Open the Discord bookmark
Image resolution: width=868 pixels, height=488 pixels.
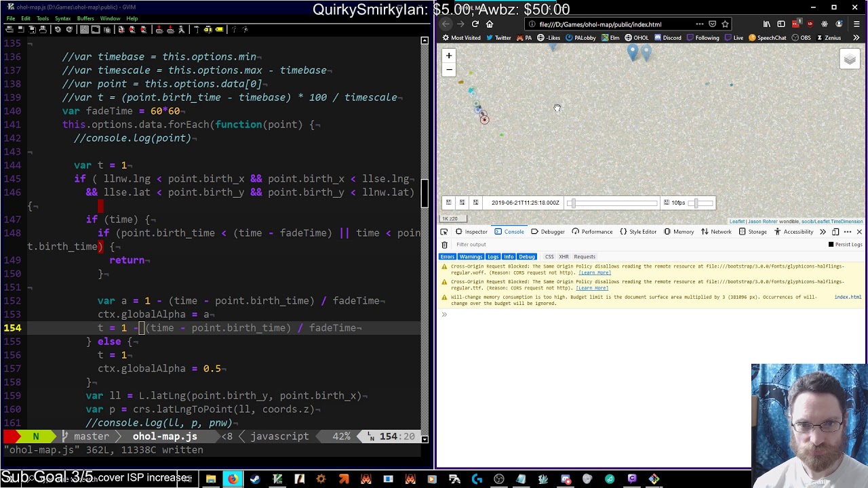pyautogui.click(x=667, y=38)
